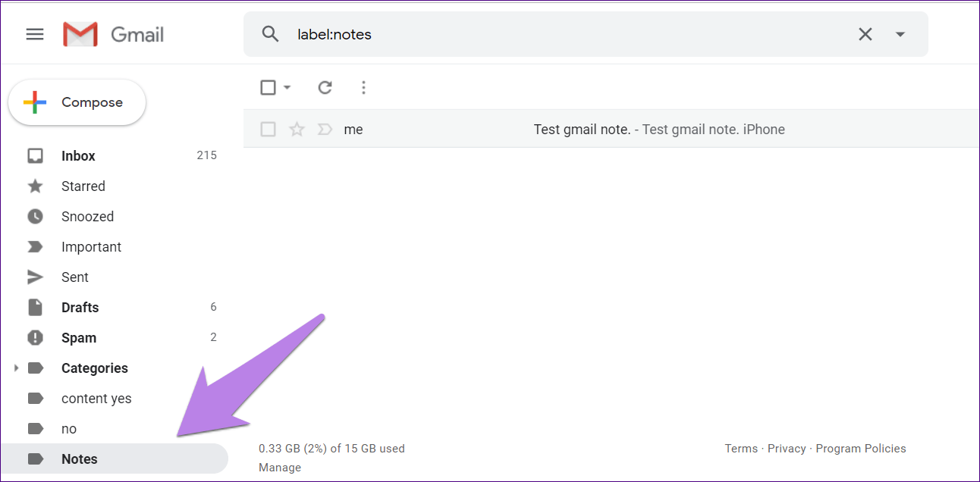Open the main menu hamburger icon
Screen dimensions: 980x482
[35, 34]
